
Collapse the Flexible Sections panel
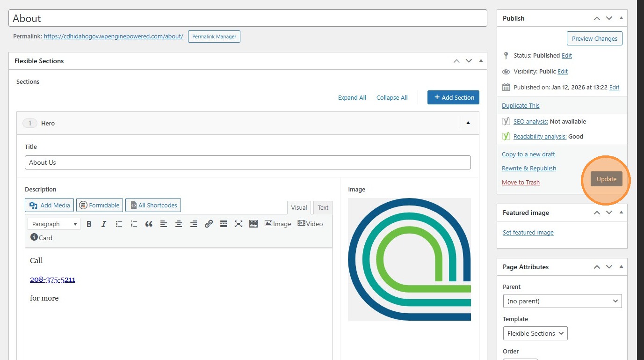(x=481, y=61)
